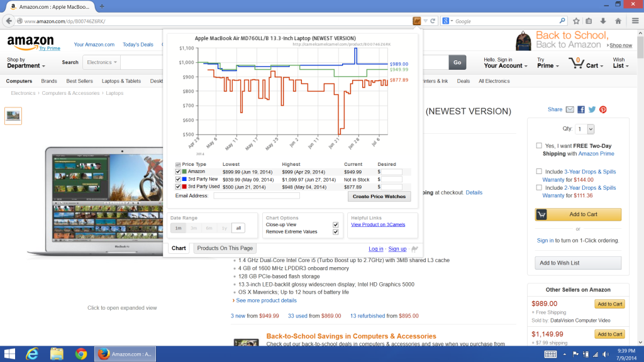Open the Windows Start button
The height and width of the screenshot is (362, 644).
9,354
